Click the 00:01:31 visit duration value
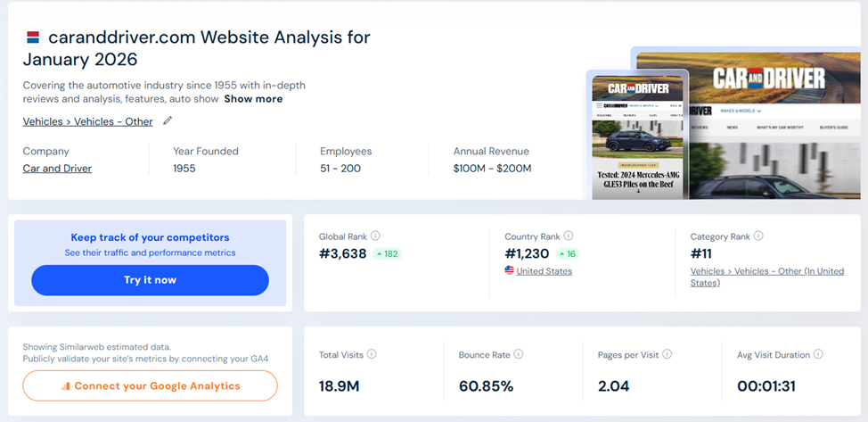Viewport: 868px width, 422px height. click(x=768, y=386)
